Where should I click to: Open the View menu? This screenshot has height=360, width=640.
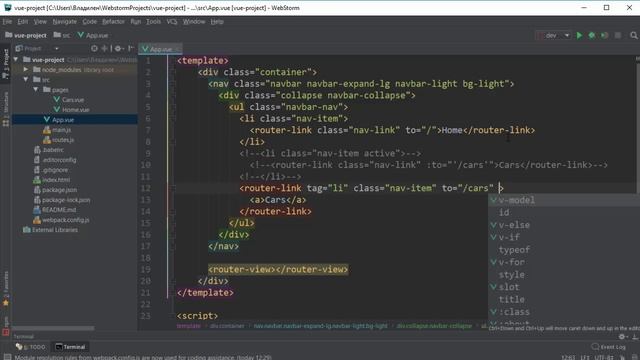coord(40,22)
